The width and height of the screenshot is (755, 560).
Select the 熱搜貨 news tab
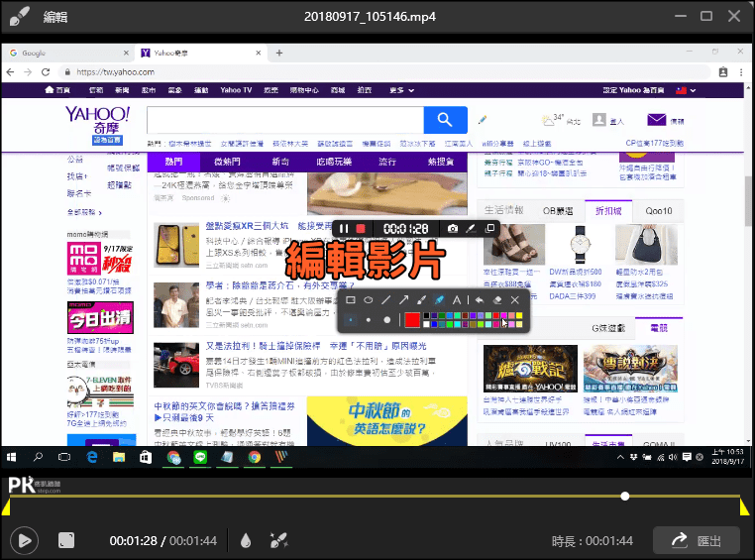tap(441, 162)
